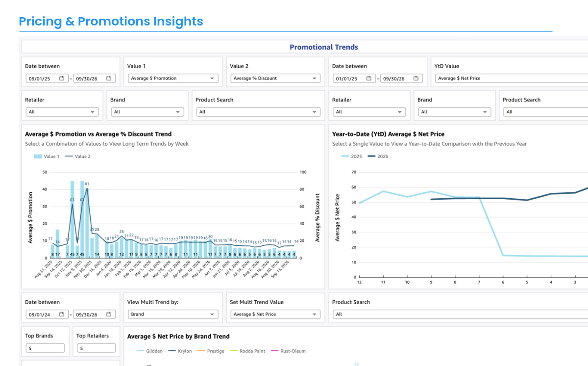588x366 pixels.
Task: Click the 09/01/24 multi trend date field
Action: click(x=47, y=314)
